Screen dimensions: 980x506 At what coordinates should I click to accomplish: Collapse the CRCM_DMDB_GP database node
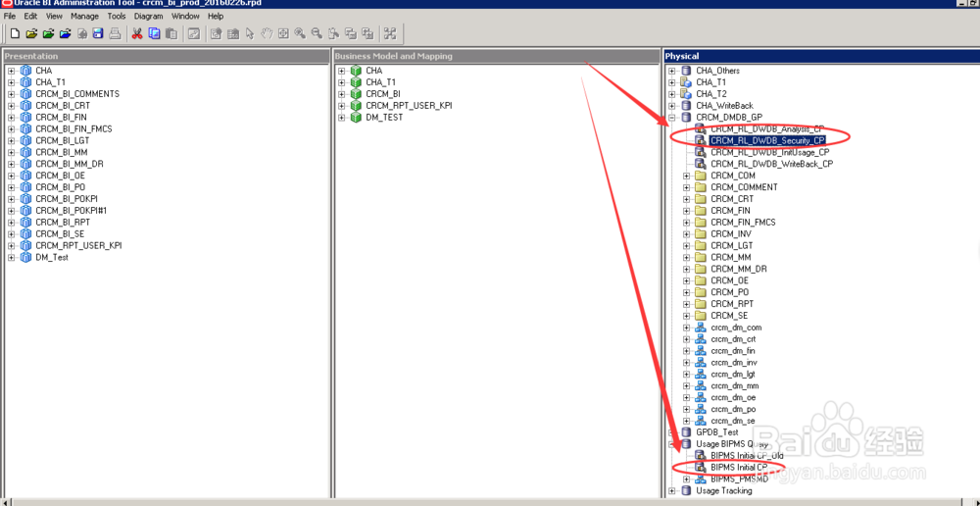[672, 117]
